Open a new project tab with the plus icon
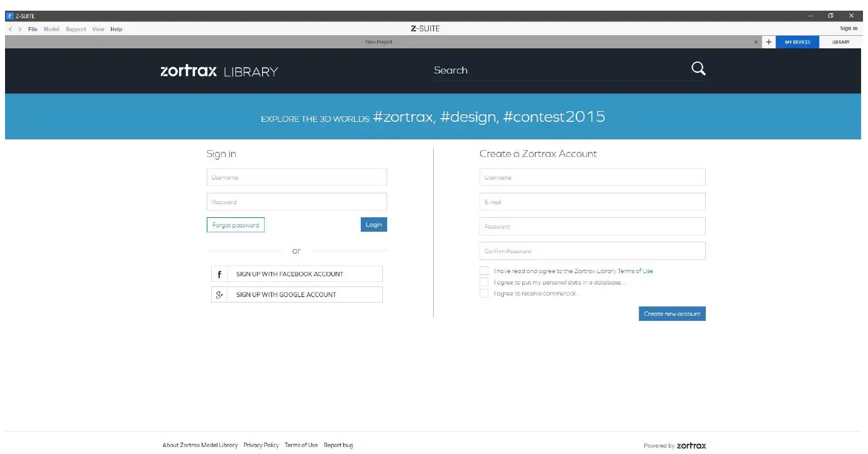The height and width of the screenshot is (454, 868). coord(769,41)
